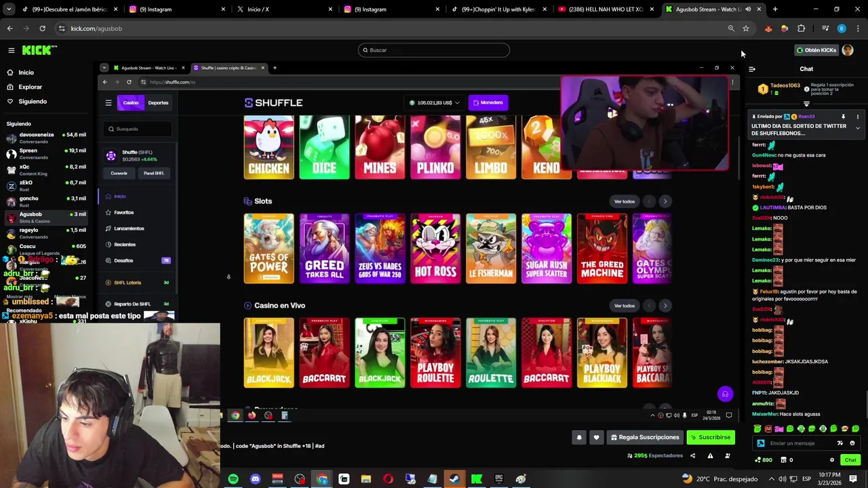Open Steam from taskbar
The height and width of the screenshot is (488, 868).
454,479
